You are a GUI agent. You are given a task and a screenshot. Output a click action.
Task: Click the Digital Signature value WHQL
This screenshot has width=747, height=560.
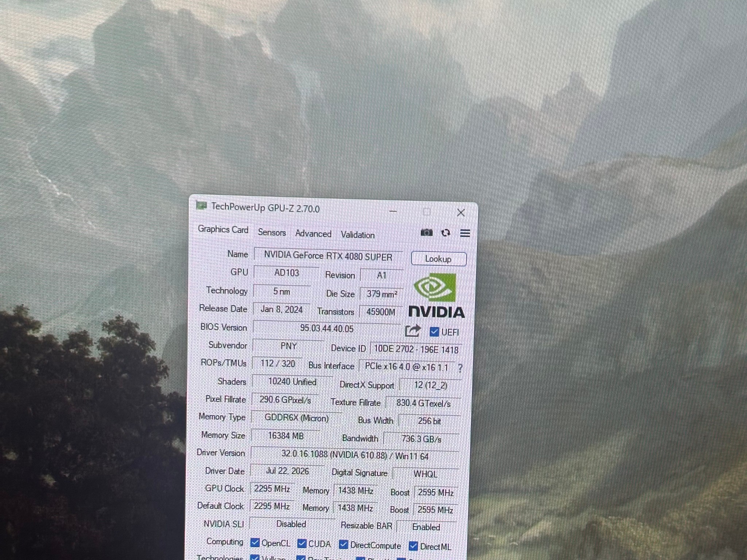tap(425, 474)
